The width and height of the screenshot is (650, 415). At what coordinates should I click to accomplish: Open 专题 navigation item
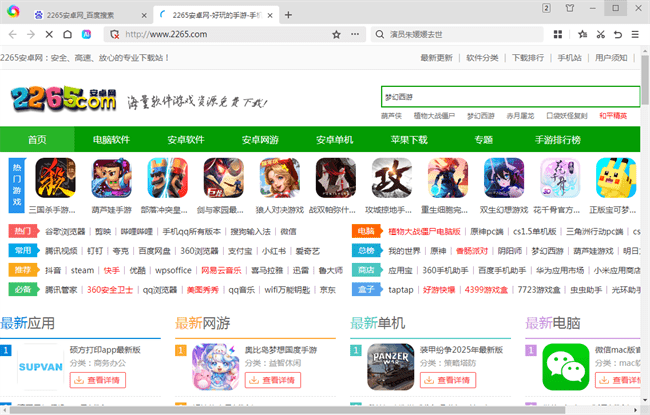pos(484,140)
